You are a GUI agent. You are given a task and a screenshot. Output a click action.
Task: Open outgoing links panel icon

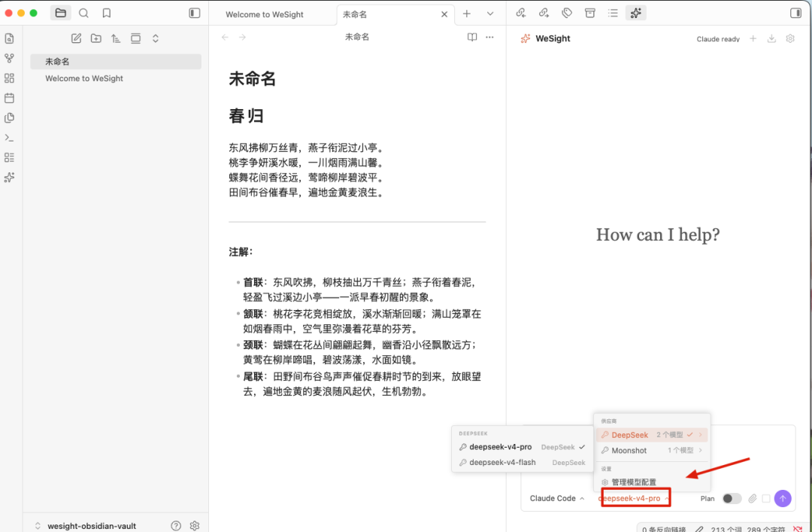click(x=544, y=13)
